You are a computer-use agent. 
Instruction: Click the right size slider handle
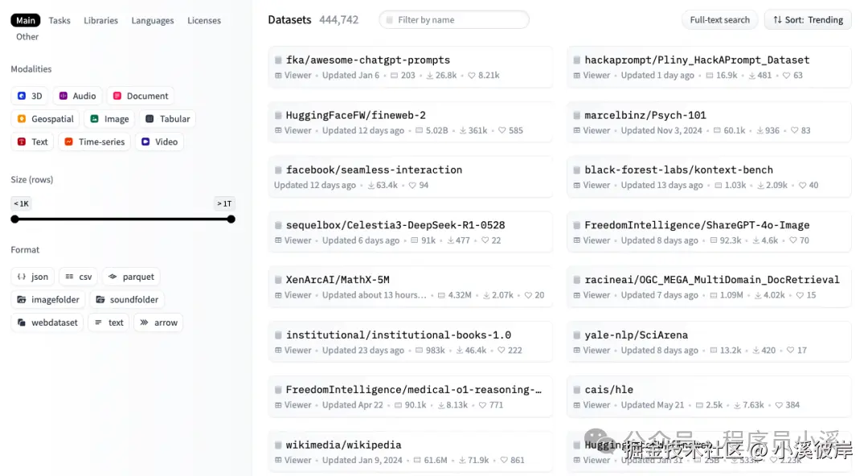pos(231,219)
